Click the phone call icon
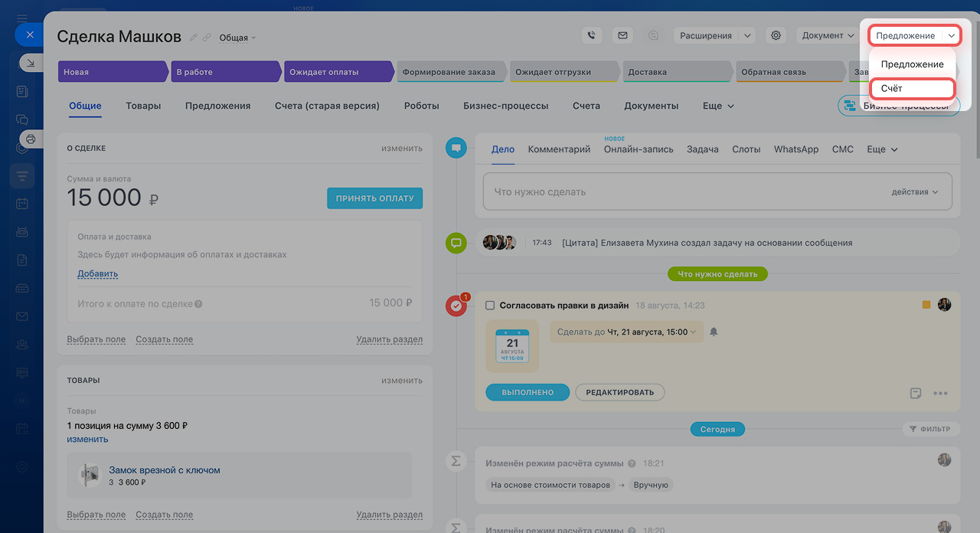The image size is (980, 533). (591, 35)
